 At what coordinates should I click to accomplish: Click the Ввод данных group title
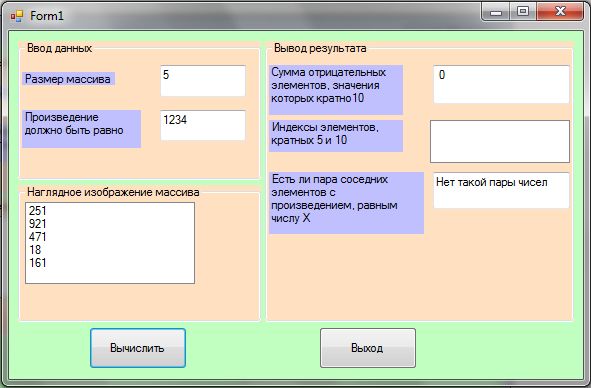pyautogui.click(x=60, y=48)
